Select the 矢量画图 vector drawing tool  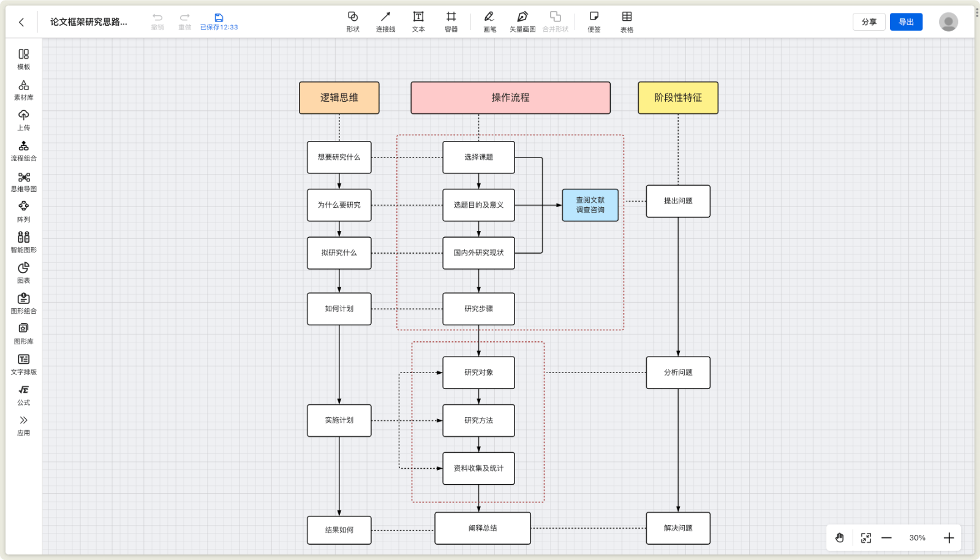522,21
